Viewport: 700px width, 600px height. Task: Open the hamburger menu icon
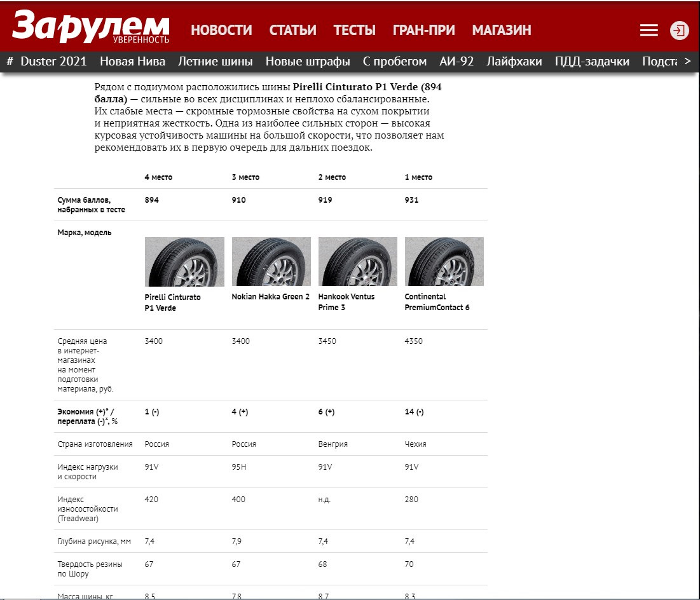(x=649, y=31)
